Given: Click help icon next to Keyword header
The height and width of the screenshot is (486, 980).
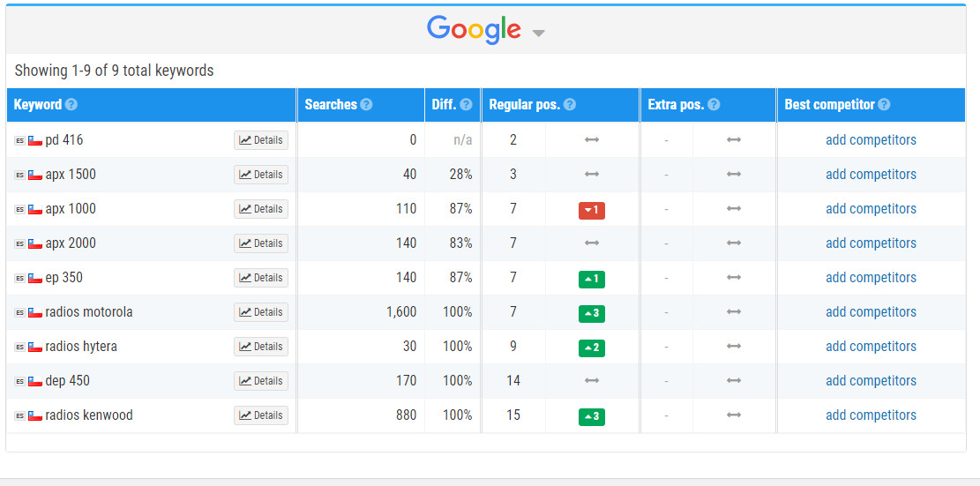Looking at the screenshot, I should [x=71, y=104].
